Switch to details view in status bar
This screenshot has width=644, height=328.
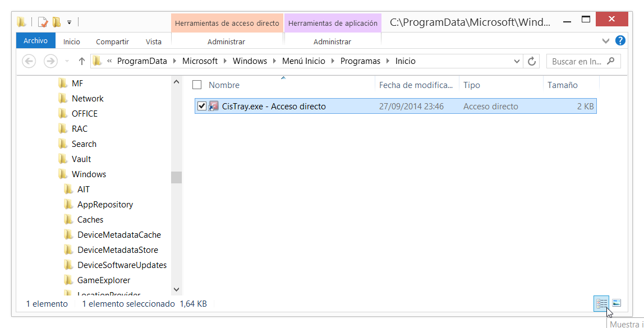pyautogui.click(x=602, y=303)
